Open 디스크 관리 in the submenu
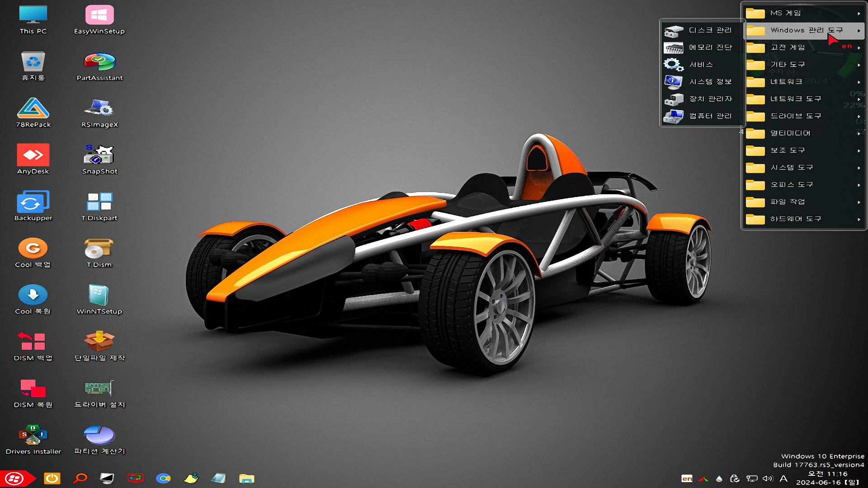 click(x=702, y=30)
